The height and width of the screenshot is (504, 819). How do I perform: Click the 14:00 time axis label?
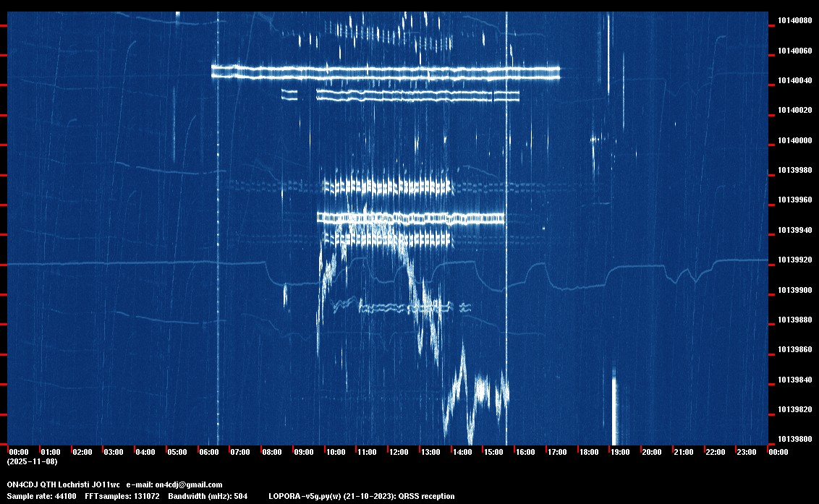[462, 452]
